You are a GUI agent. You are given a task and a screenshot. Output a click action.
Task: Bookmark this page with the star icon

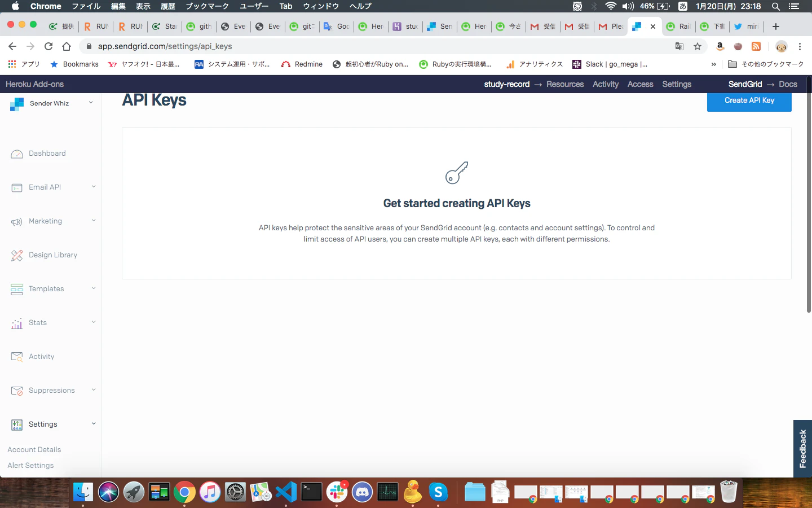point(698,46)
